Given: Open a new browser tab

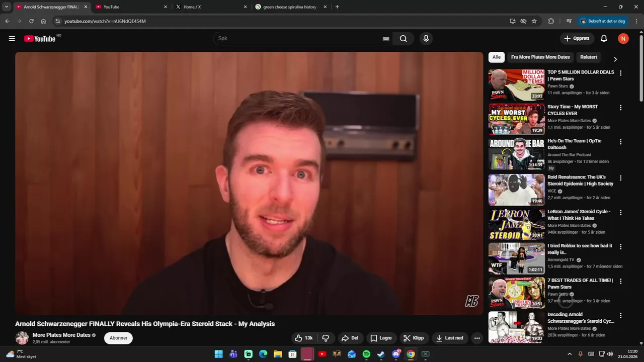Looking at the screenshot, I should tap(337, 7).
